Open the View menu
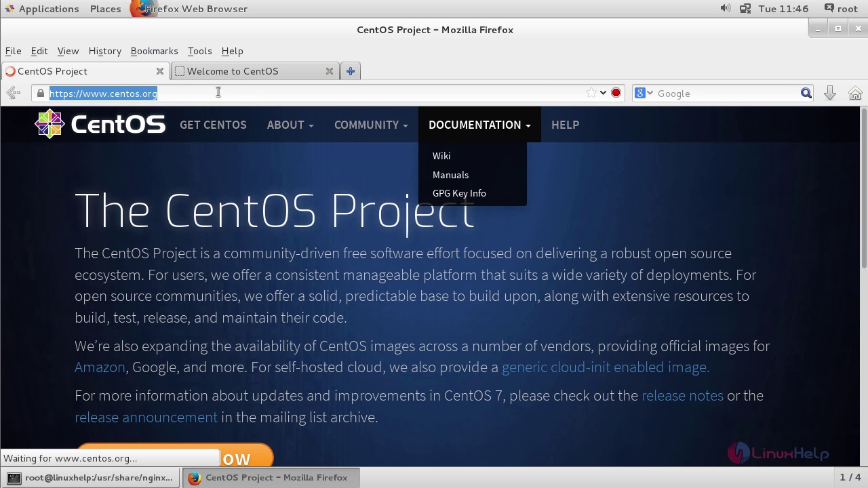This screenshot has width=868, height=488. tap(68, 51)
